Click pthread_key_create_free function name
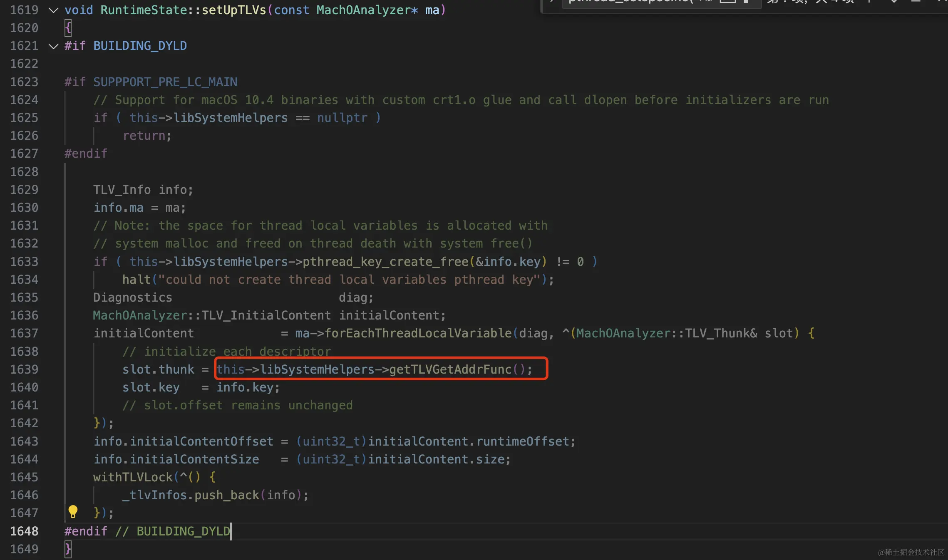948x560 pixels. pos(385,262)
